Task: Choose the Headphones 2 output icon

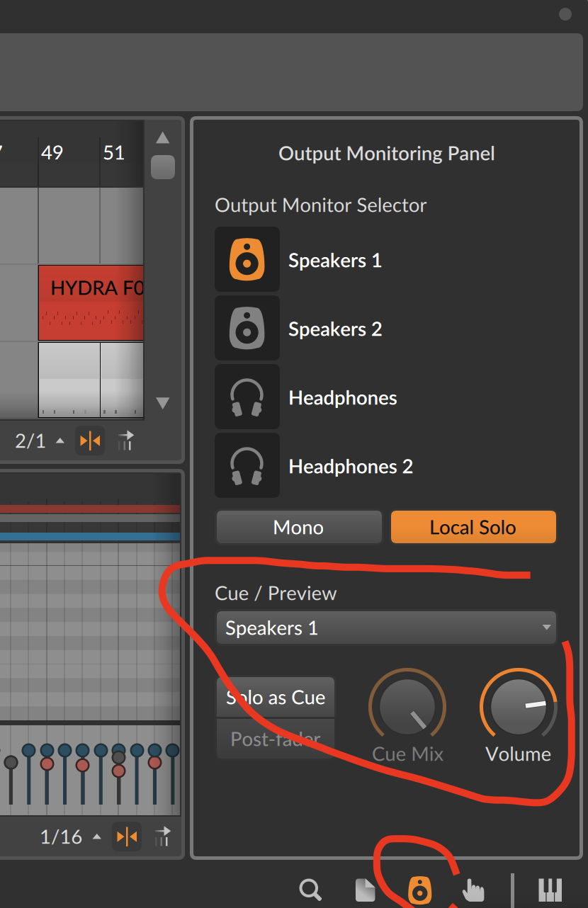Action: (x=247, y=466)
